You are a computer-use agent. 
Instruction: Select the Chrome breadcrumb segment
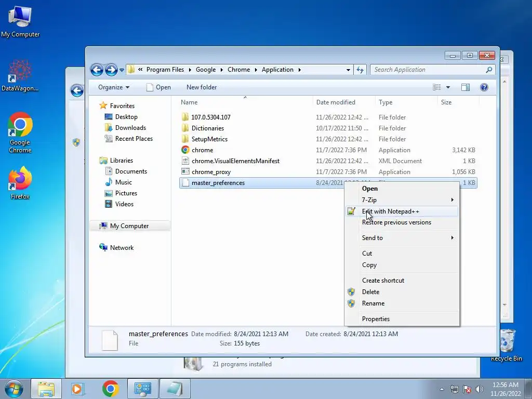coord(238,70)
